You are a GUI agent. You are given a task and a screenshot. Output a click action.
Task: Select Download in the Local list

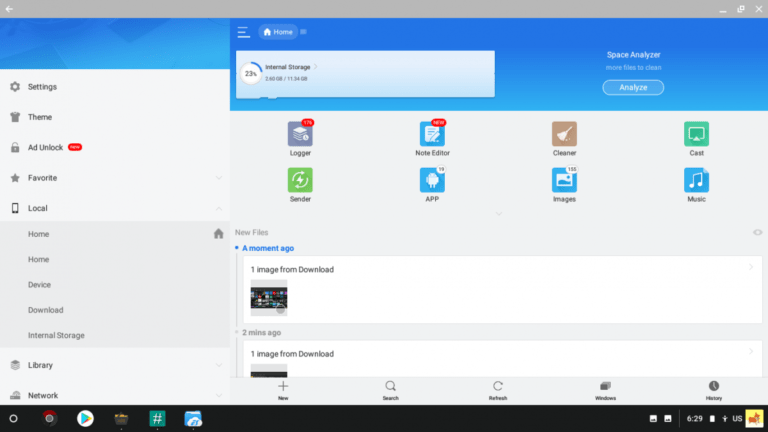point(46,310)
